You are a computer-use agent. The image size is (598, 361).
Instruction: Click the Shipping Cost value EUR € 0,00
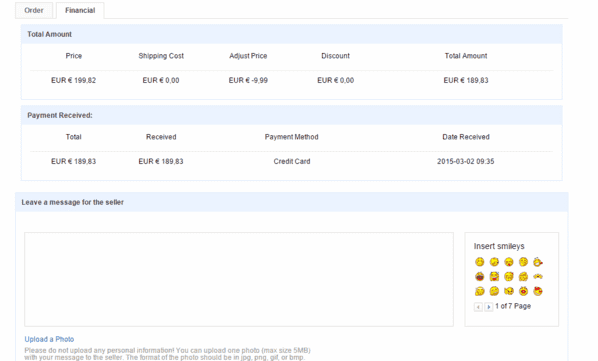tap(161, 80)
